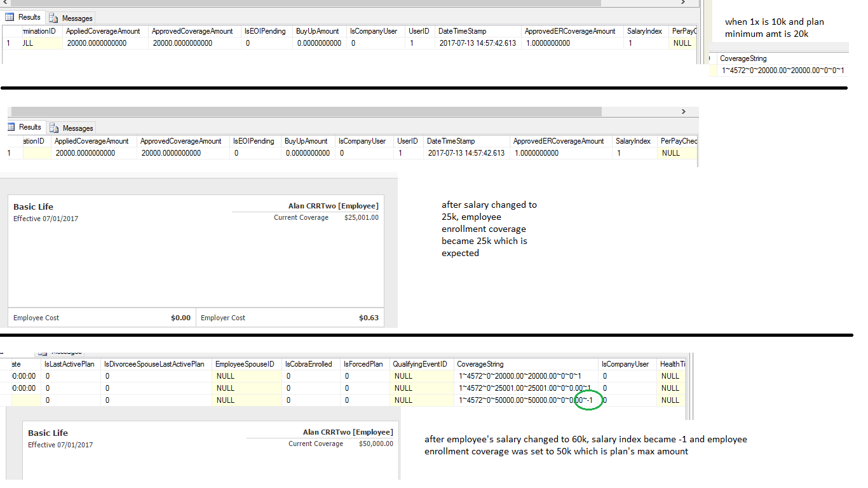
Task: Select the Current Coverage $50,000.00 value
Action: click(x=376, y=444)
